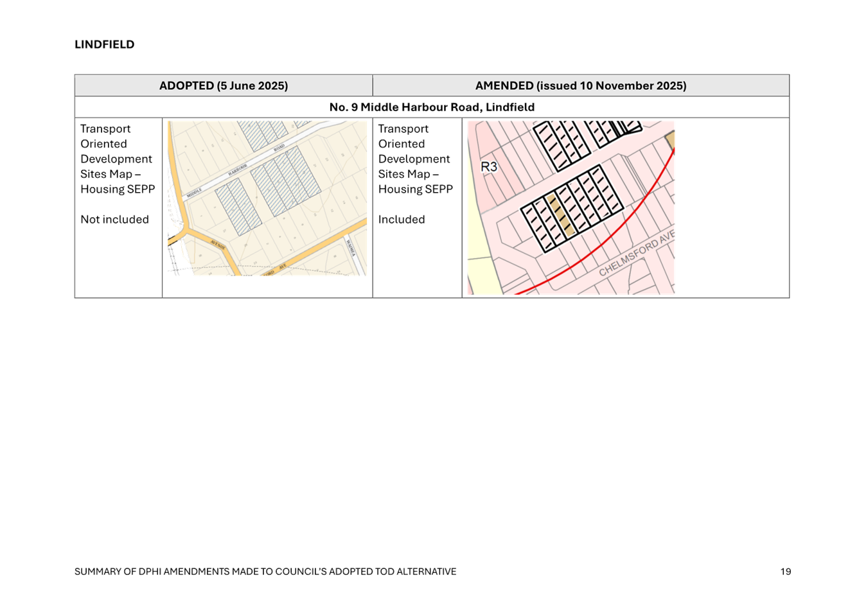Click the Transport Oriented Development text in adopted column
The height and width of the screenshot is (614, 868).
click(x=116, y=159)
